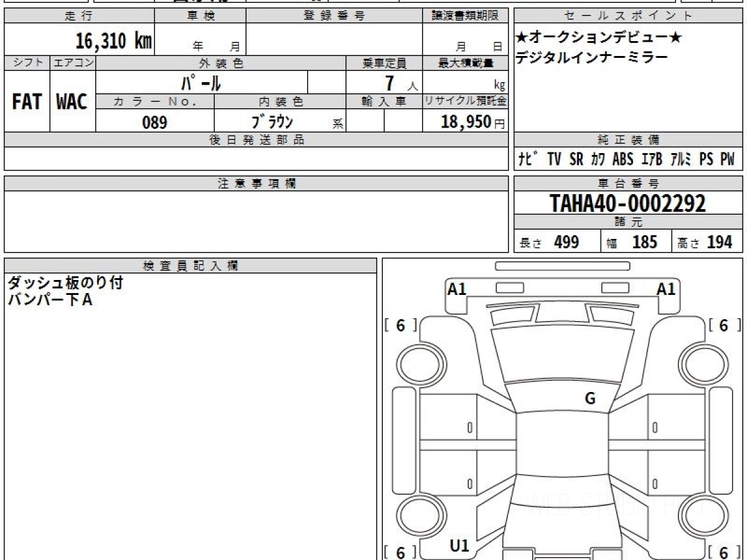Image resolution: width=747 pixels, height=560 pixels.
Task: Click the 諸元 header
Action: pos(629,222)
